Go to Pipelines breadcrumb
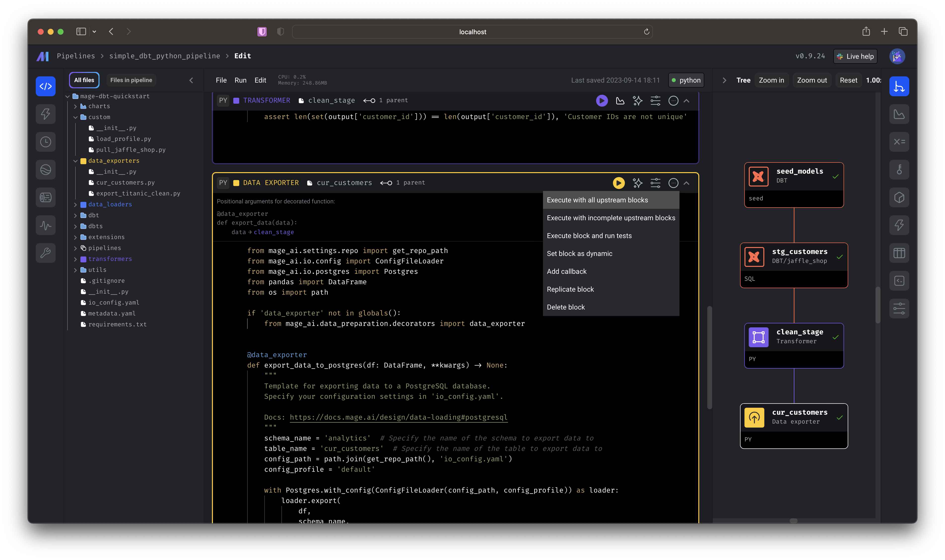The image size is (945, 560). point(76,56)
